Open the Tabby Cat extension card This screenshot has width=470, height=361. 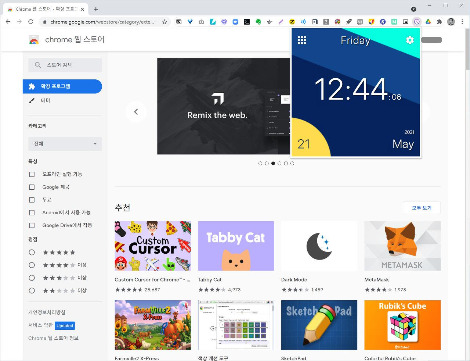236,257
